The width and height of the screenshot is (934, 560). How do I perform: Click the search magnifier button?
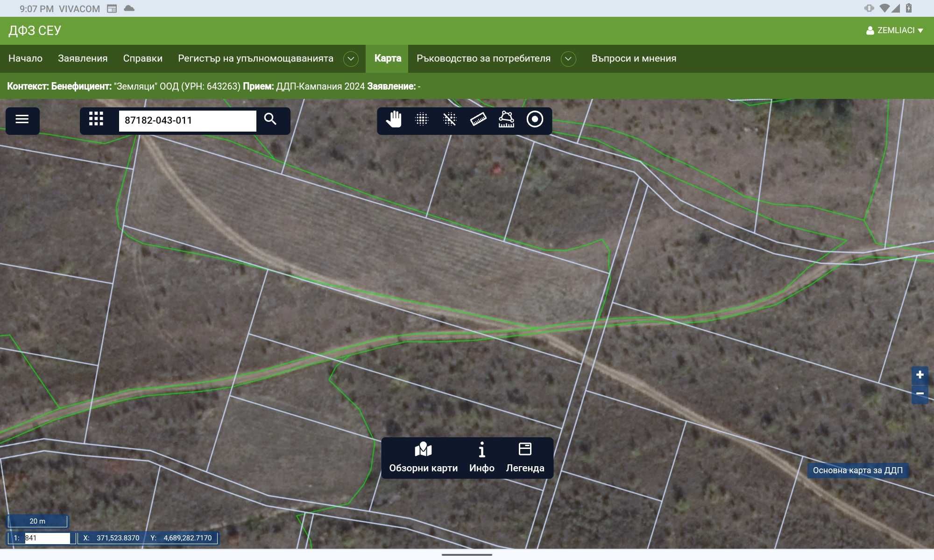tap(270, 119)
